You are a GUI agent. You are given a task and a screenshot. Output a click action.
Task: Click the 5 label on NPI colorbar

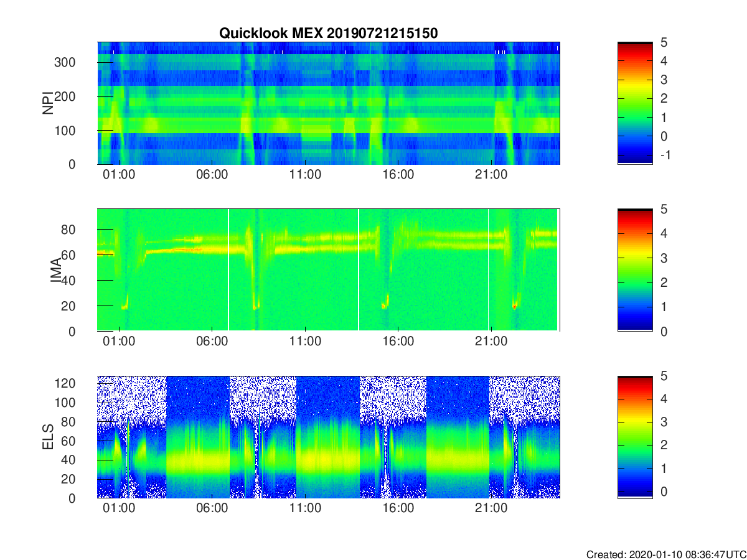(x=664, y=42)
